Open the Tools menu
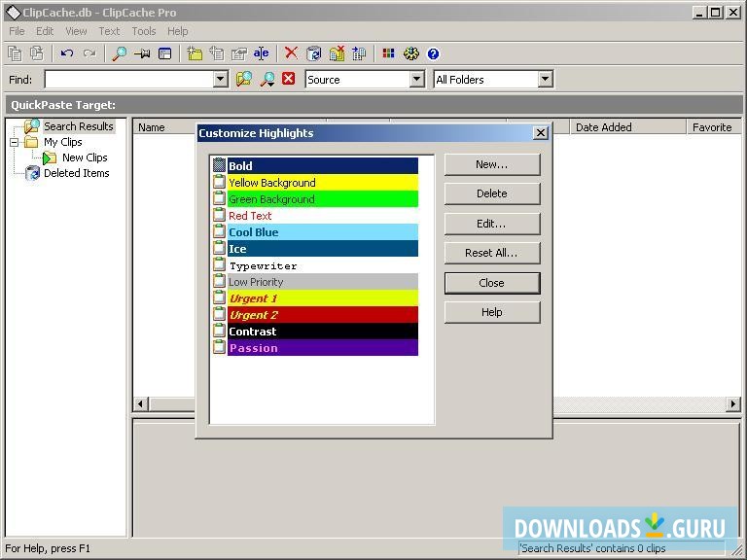Screen dimensions: 747x560 pos(144,31)
